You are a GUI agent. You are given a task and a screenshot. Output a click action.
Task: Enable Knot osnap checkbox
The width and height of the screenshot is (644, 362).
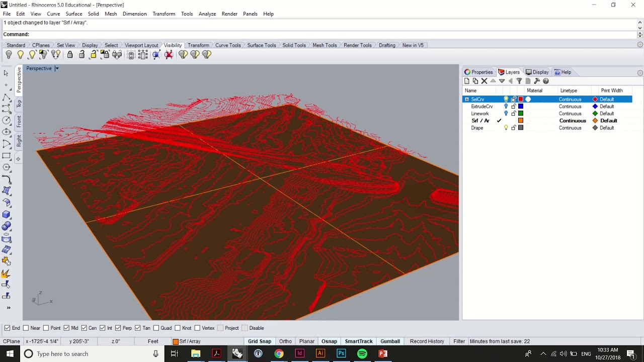(177, 328)
